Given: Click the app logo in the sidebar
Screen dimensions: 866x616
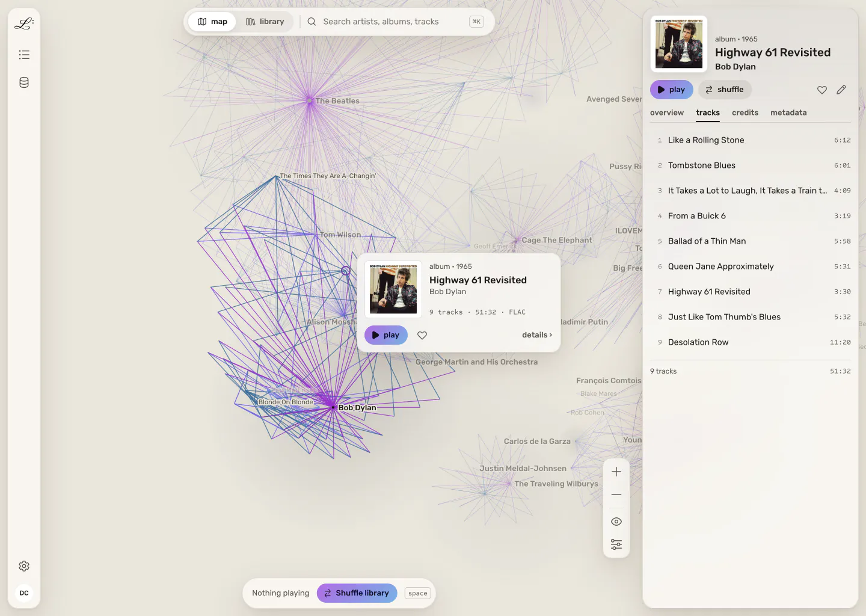Looking at the screenshot, I should coord(24,23).
